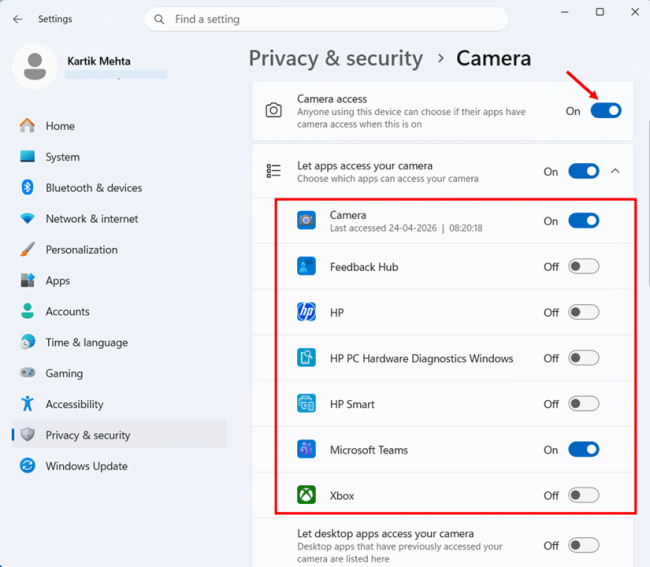Click the HP Smart app icon
This screenshot has width=650, height=567.
point(306,403)
